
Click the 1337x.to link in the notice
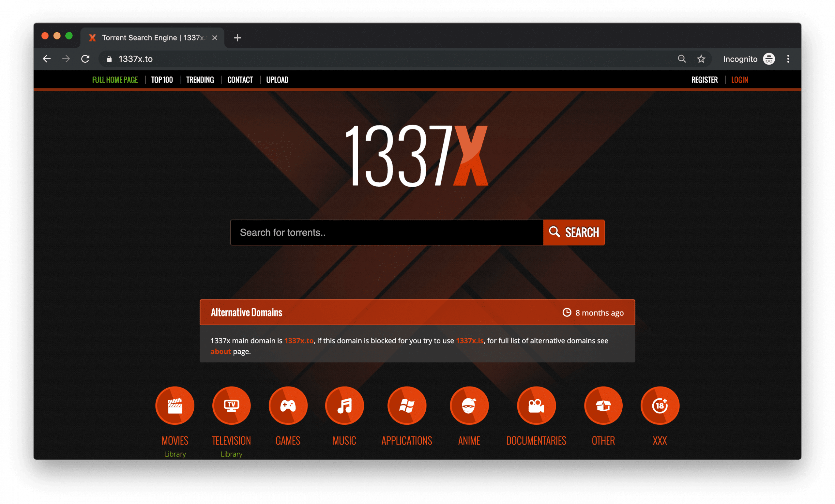click(299, 341)
